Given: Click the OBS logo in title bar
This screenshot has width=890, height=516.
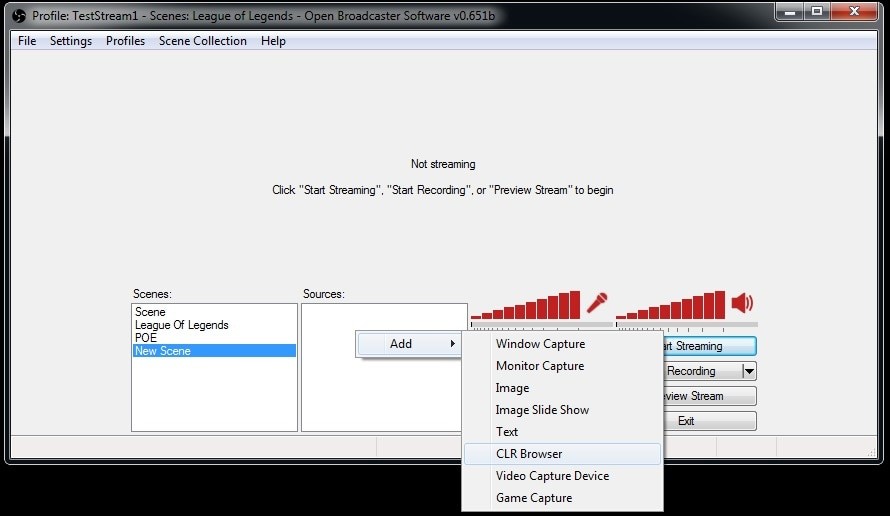Looking at the screenshot, I should [x=19, y=16].
